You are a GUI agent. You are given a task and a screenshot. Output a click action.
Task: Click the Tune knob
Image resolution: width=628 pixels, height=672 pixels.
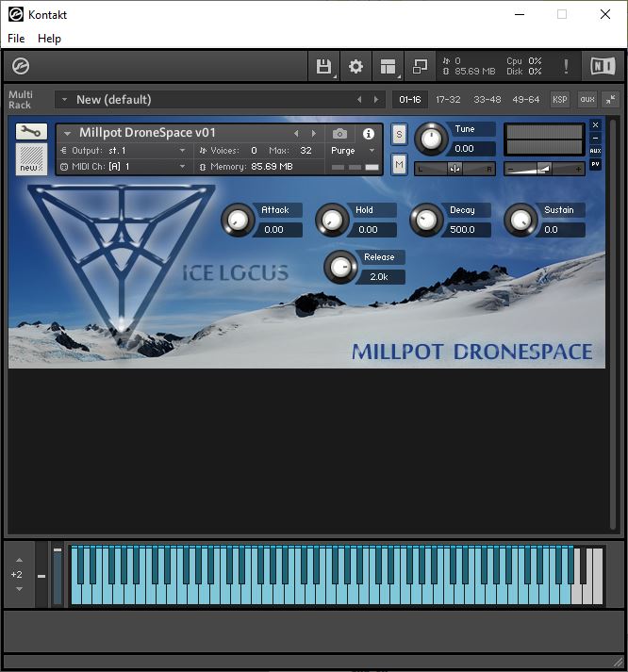[x=431, y=139]
